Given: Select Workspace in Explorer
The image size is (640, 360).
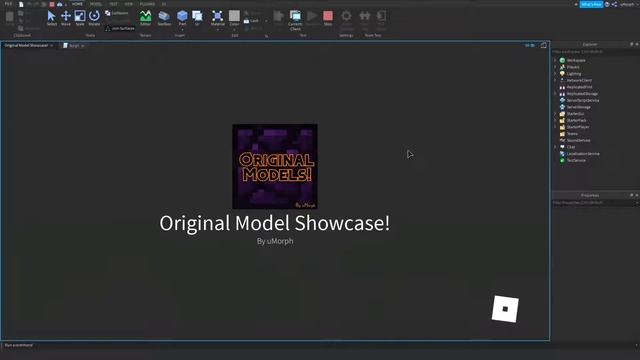Looking at the screenshot, I should point(576,60).
